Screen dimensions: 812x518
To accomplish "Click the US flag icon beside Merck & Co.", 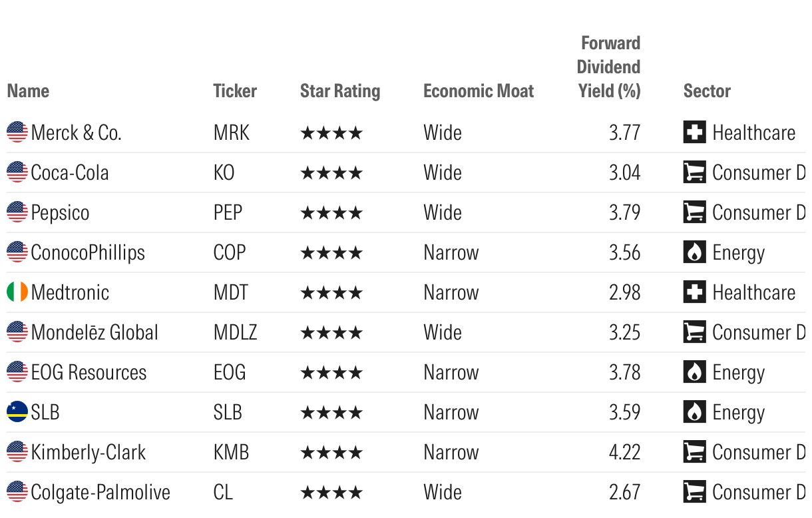I will coord(17,132).
